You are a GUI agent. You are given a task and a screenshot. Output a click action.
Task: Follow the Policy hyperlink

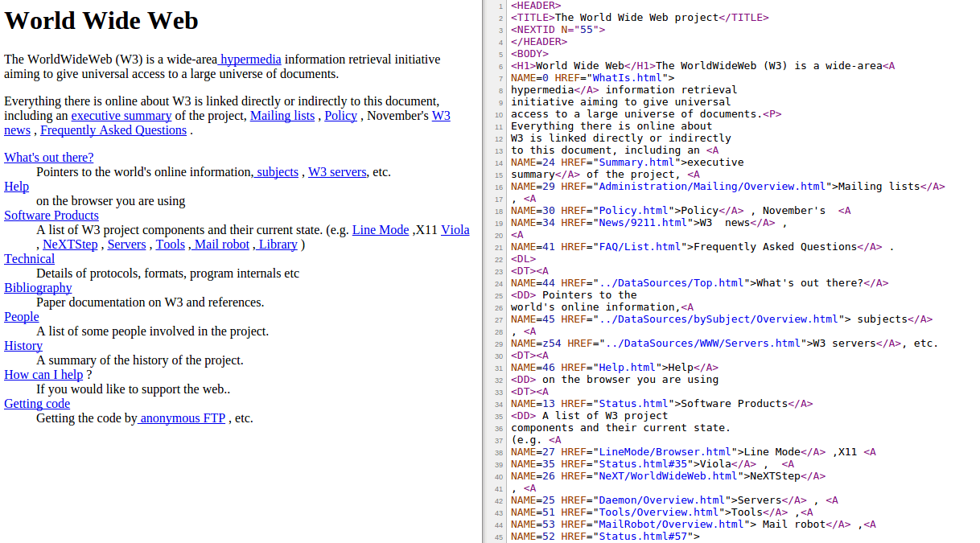pyautogui.click(x=340, y=115)
